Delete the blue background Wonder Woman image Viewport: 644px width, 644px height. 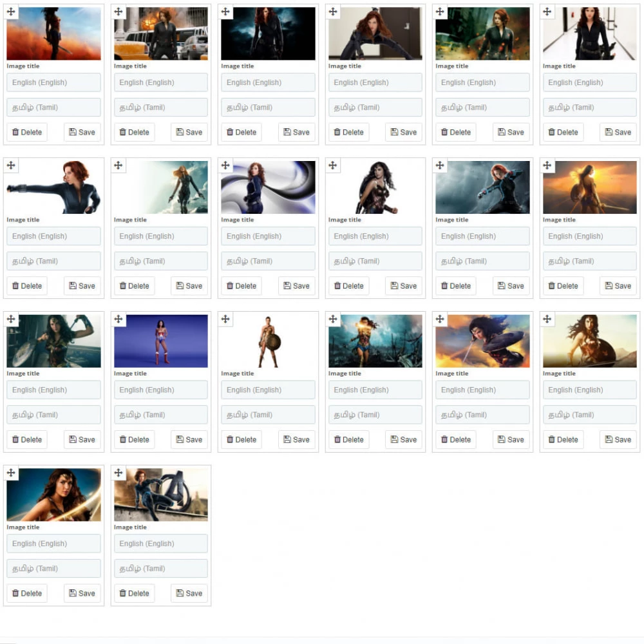pyautogui.click(x=135, y=439)
